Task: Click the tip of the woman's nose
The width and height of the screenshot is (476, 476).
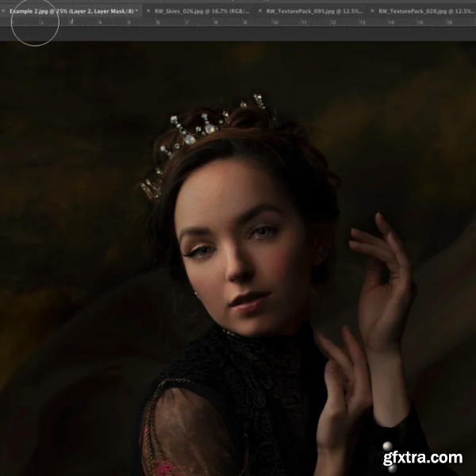Action: [238, 272]
